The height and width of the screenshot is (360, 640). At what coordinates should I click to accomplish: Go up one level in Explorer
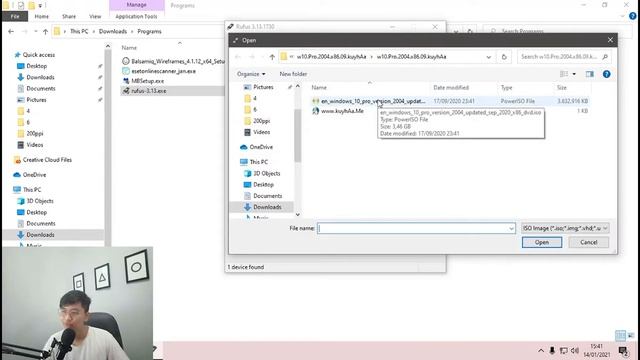pyautogui.click(x=45, y=31)
